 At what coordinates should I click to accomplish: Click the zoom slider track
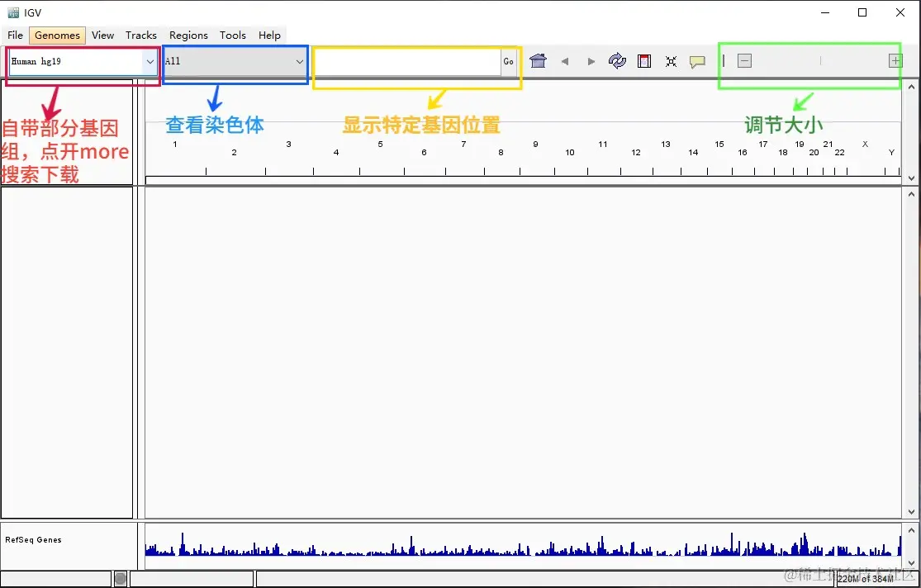[820, 60]
